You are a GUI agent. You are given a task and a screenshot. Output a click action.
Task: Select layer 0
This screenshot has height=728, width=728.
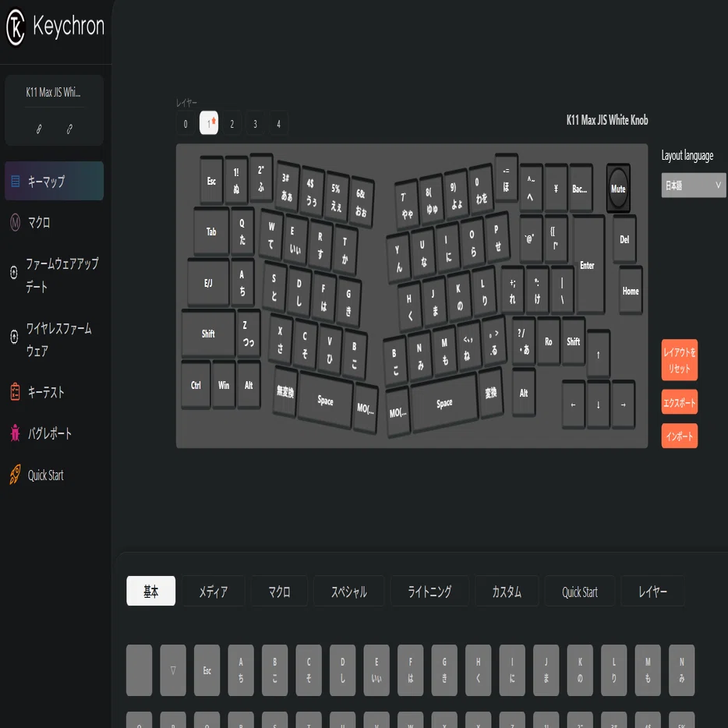[x=186, y=123]
